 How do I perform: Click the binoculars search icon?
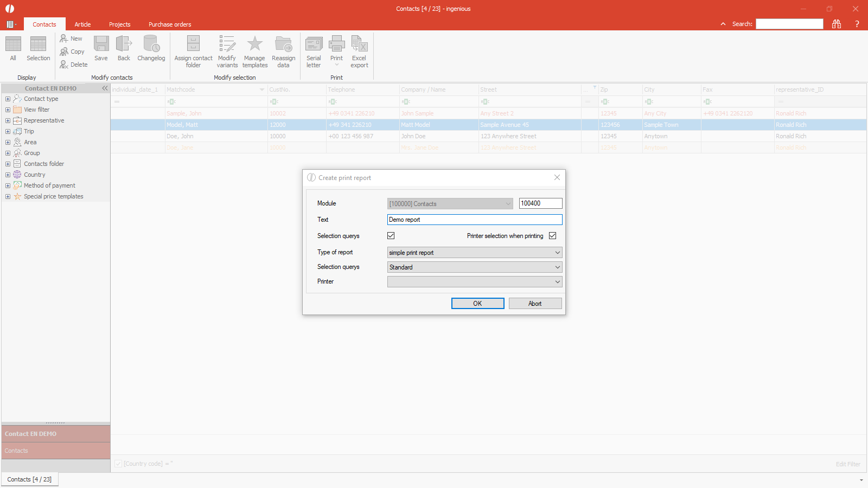click(837, 24)
